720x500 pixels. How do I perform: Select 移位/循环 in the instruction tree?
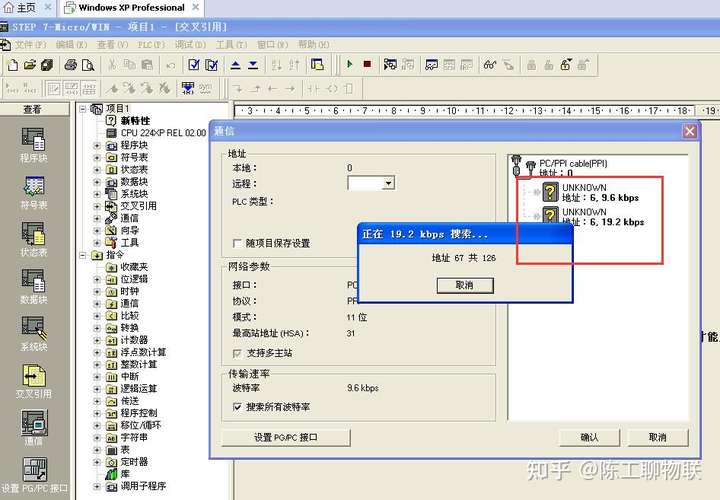coord(141,425)
